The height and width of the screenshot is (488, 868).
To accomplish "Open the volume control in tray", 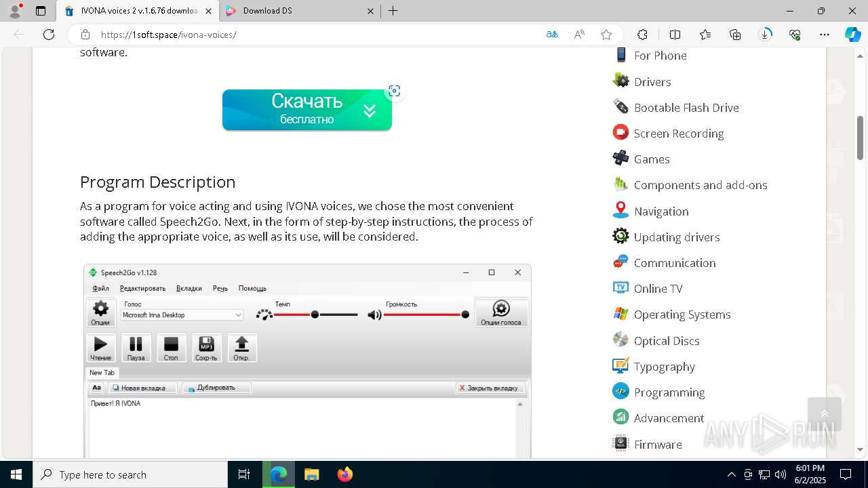I will [780, 474].
